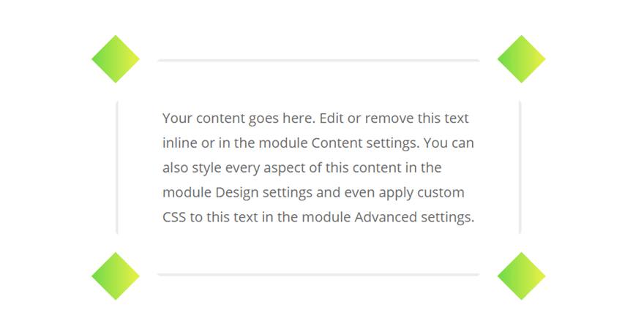This screenshot has width=644, height=318.
Task: Select the right vertical gray border line
Action: click(520, 167)
